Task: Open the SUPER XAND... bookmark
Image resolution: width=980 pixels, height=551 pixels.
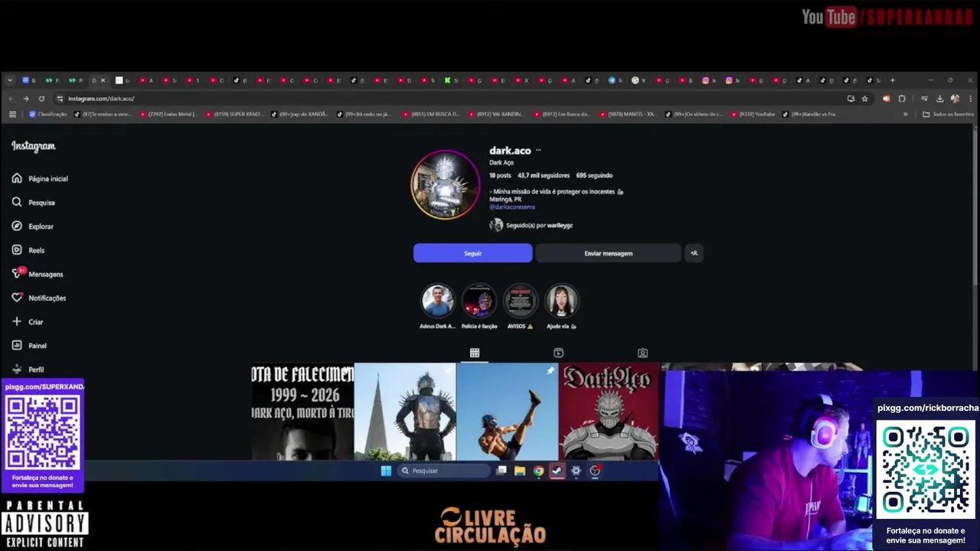Action: (x=234, y=114)
